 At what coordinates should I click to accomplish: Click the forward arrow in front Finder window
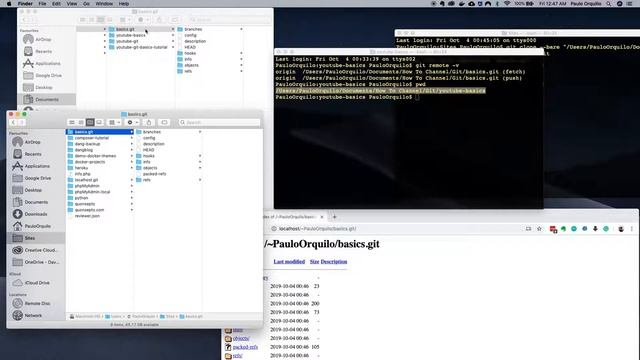[x=22, y=122]
